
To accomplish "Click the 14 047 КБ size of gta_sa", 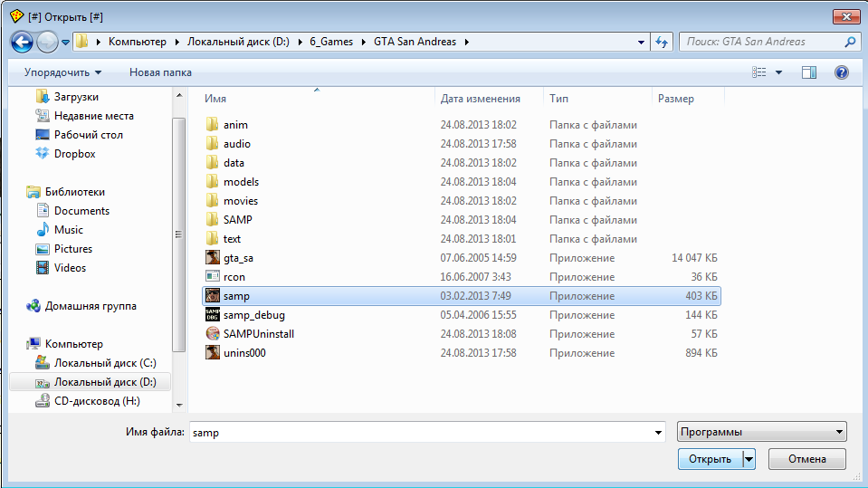I will pos(694,258).
